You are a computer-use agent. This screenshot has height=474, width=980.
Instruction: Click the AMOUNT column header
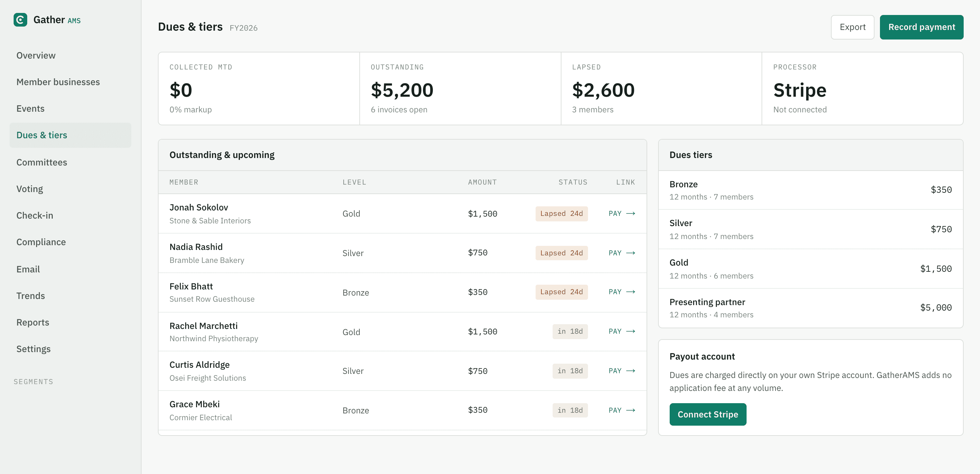(x=483, y=183)
